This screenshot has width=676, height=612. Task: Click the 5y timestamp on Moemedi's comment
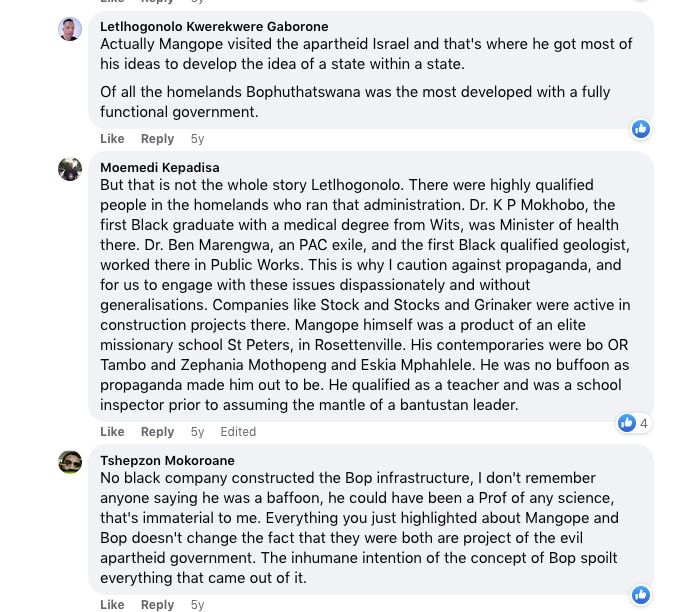coord(197,432)
